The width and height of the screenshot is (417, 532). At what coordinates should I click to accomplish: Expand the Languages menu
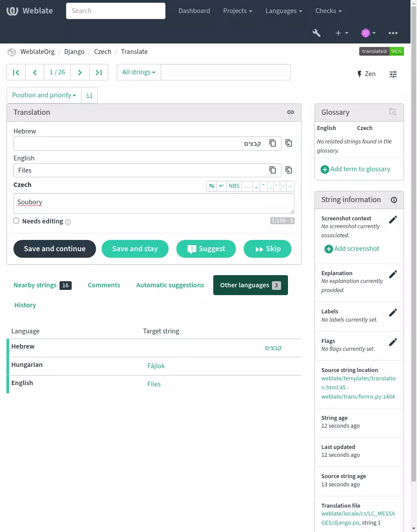284,11
